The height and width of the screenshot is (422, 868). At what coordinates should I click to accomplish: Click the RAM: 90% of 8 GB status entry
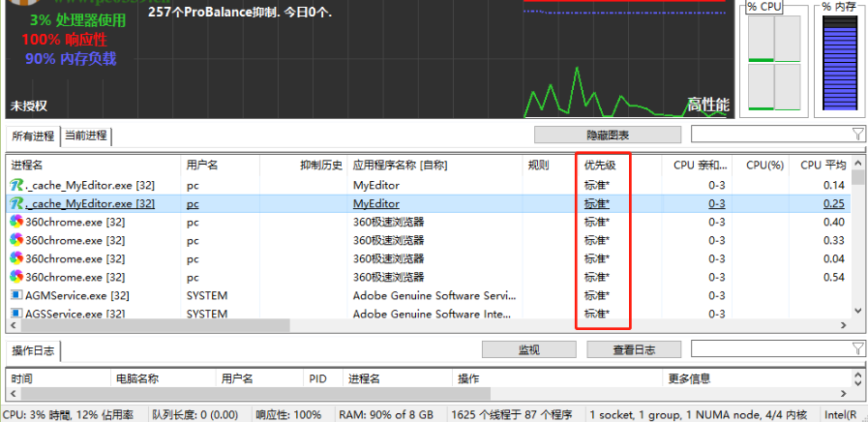point(386,415)
